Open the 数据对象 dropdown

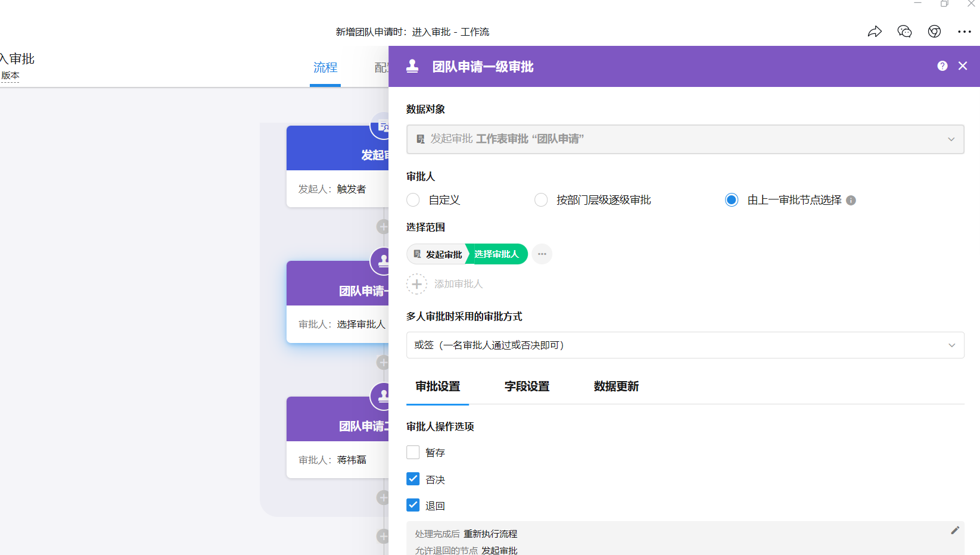(685, 139)
